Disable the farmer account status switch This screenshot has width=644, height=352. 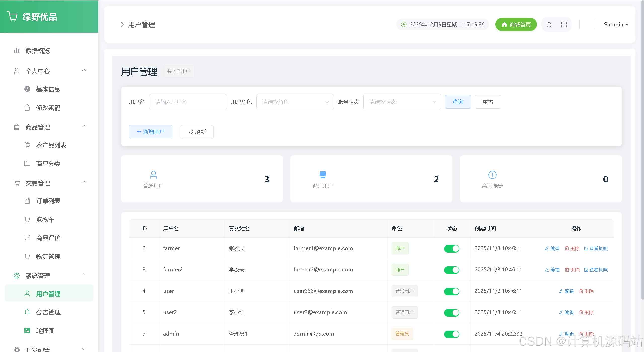coord(451,249)
